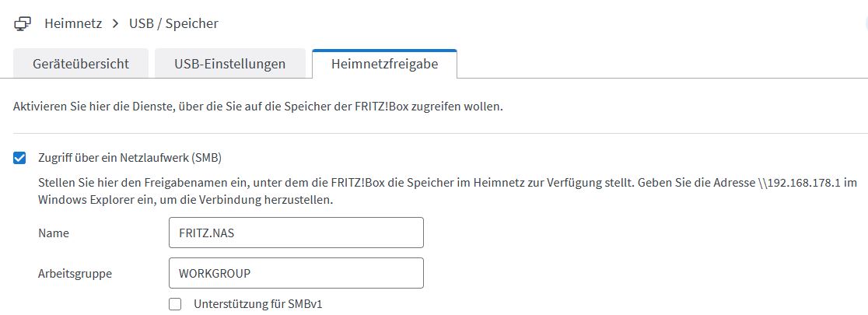Image resolution: width=868 pixels, height=315 pixels.
Task: Click the horizontal divider below the intro text
Action: tap(434, 133)
